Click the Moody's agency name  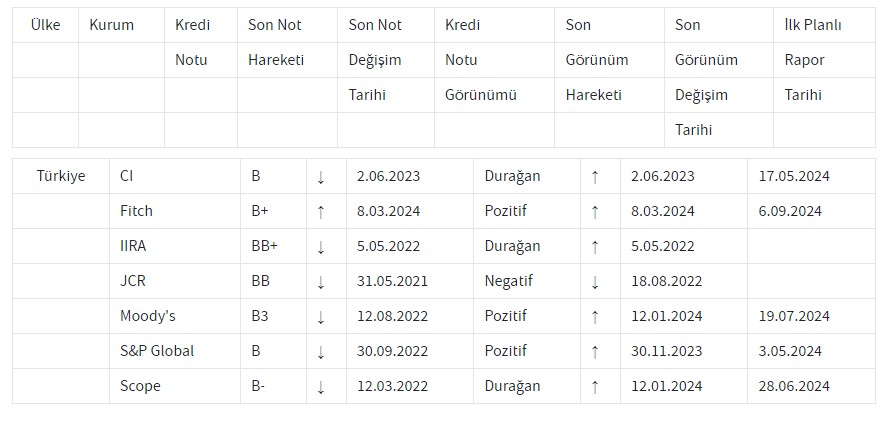click(147, 316)
